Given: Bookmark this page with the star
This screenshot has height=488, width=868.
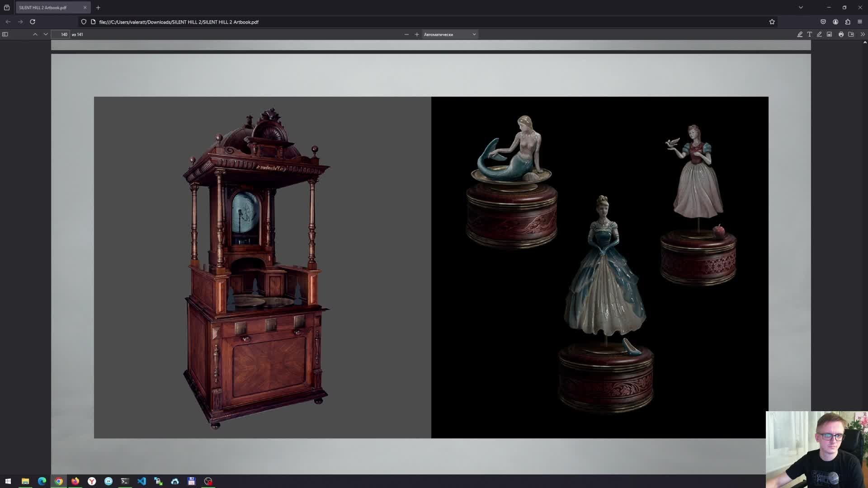Looking at the screenshot, I should tap(772, 22).
